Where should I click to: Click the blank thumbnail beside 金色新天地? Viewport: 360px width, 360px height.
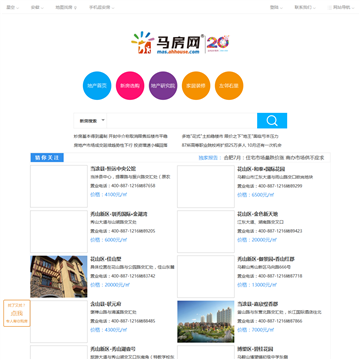206,231
